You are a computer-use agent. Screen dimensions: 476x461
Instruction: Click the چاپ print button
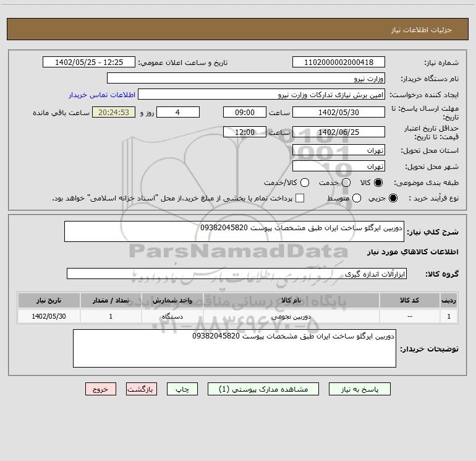pyautogui.click(x=182, y=389)
